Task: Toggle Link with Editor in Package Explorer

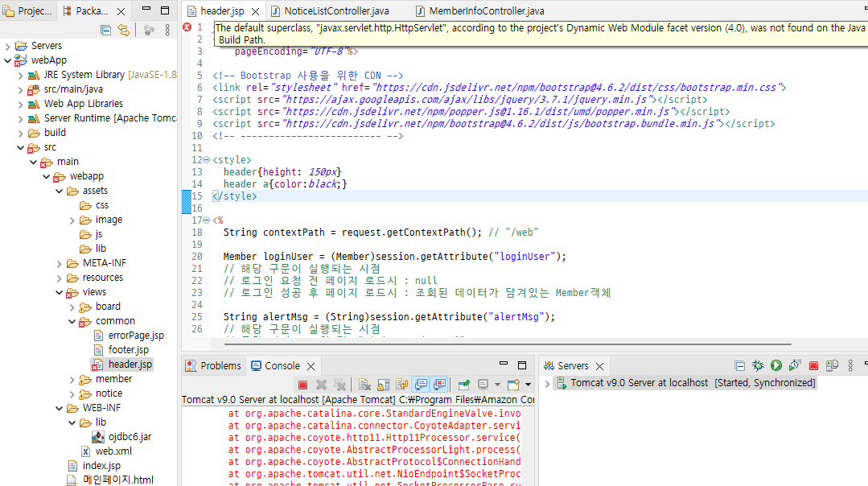Action: coord(124,30)
